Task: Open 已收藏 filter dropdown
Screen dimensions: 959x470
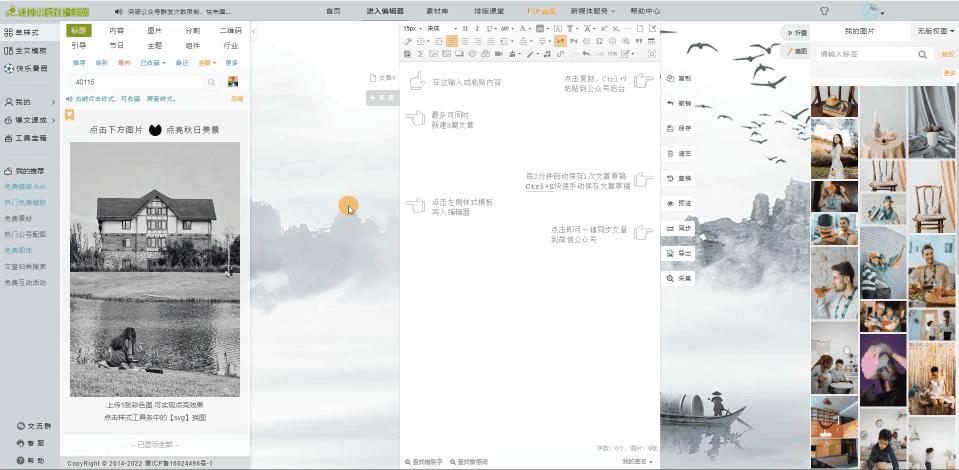Action: 153,63
